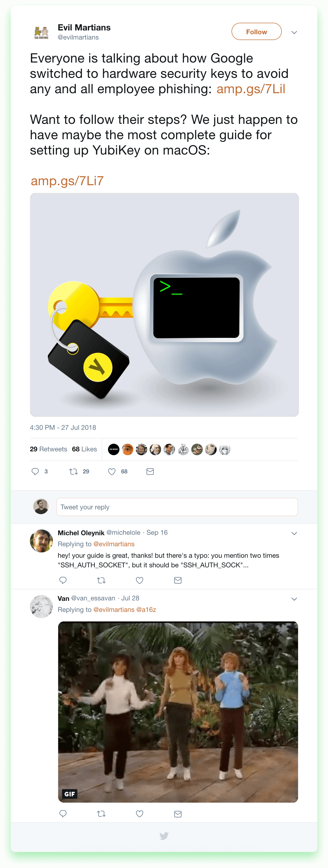The width and height of the screenshot is (328, 868).
Task: Send main tweet via direct message icon
Action: (150, 471)
